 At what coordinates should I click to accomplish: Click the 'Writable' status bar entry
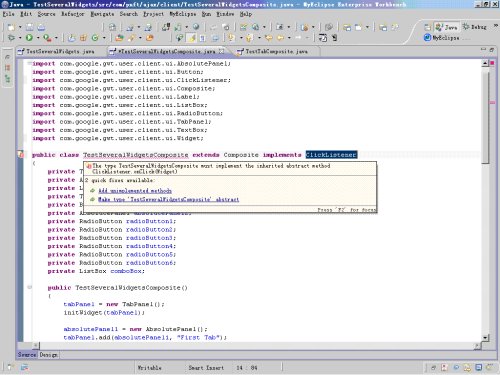tap(150, 368)
